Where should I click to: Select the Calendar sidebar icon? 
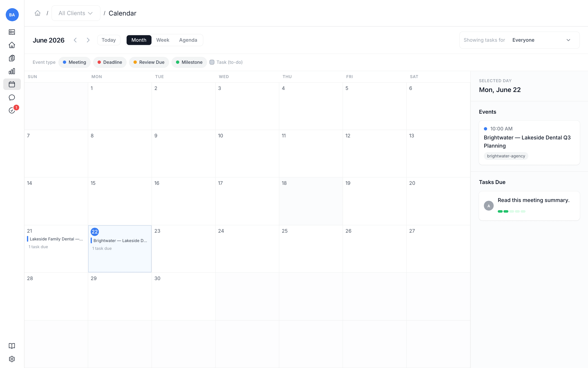click(12, 84)
